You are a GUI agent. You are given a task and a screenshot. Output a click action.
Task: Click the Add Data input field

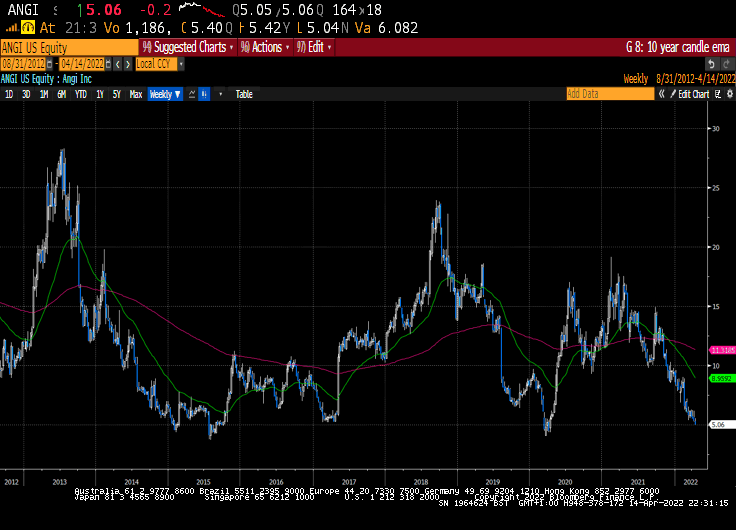click(x=610, y=94)
